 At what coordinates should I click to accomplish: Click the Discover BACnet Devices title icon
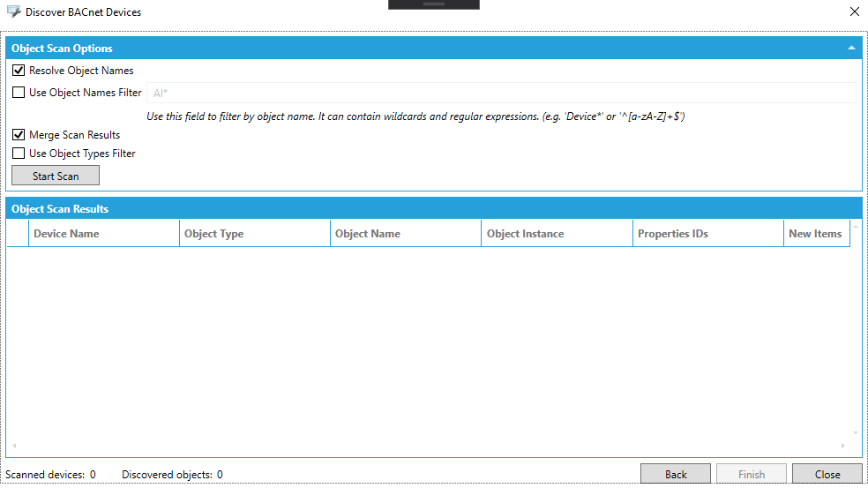13,12
